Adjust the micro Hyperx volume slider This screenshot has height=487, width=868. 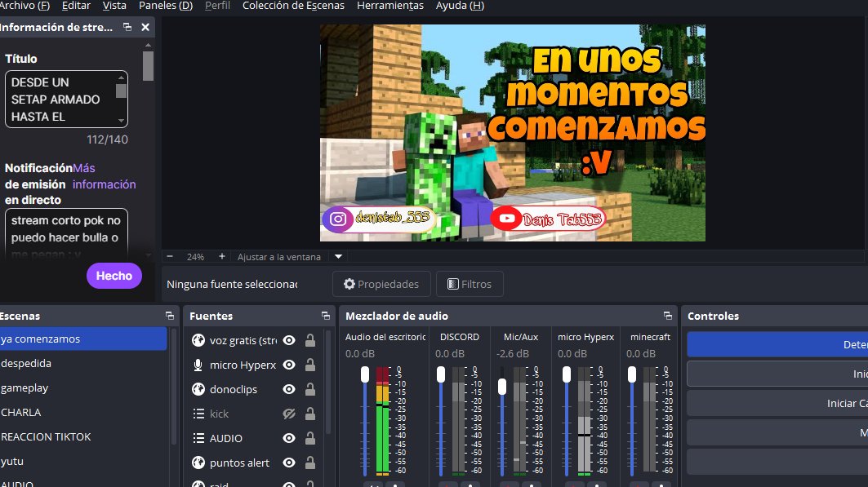pyautogui.click(x=567, y=374)
